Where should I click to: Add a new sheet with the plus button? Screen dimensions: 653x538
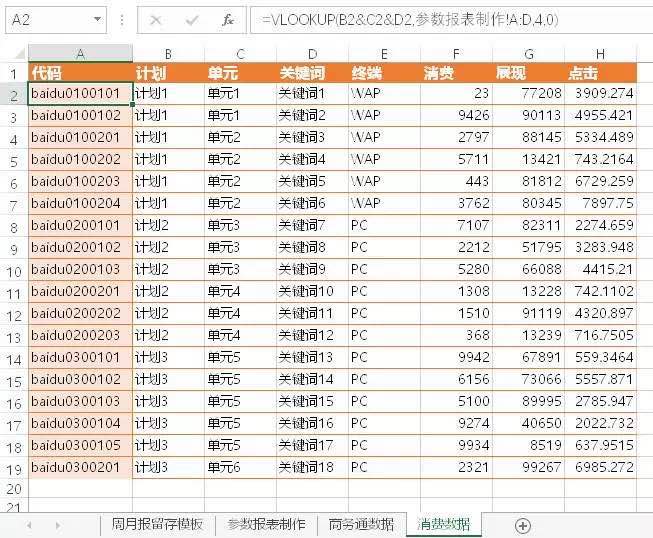(x=522, y=525)
